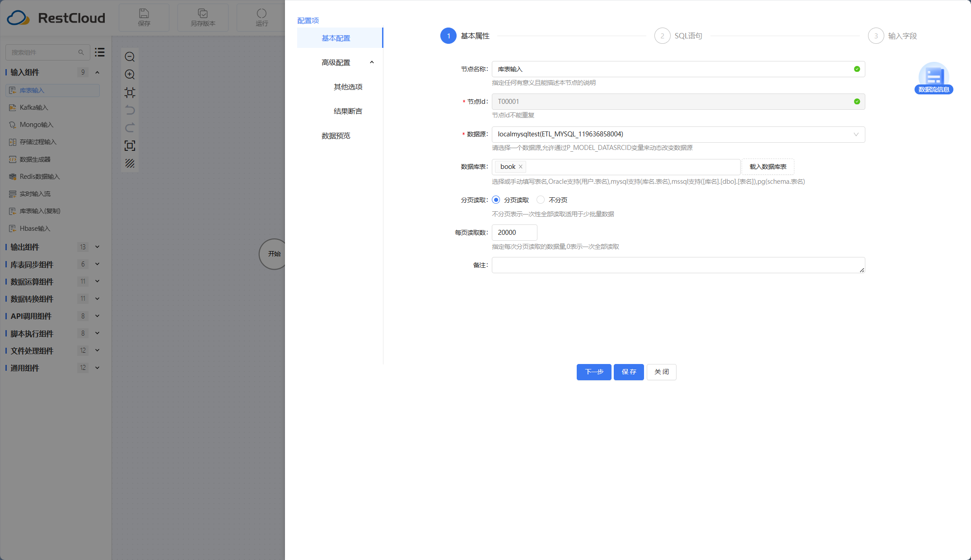Open the 数据源 dropdown
Image resolution: width=971 pixels, height=560 pixels.
click(x=678, y=134)
